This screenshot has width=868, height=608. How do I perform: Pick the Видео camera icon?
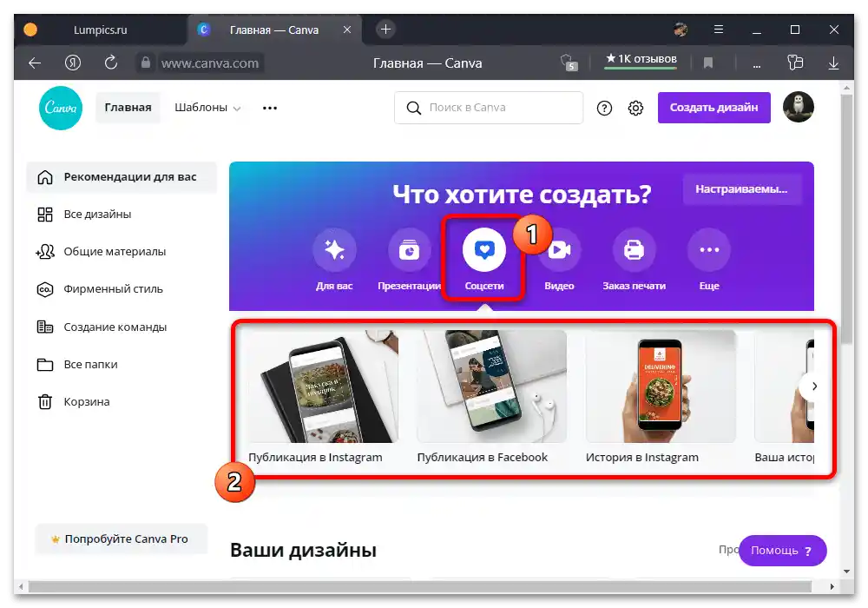click(x=559, y=250)
